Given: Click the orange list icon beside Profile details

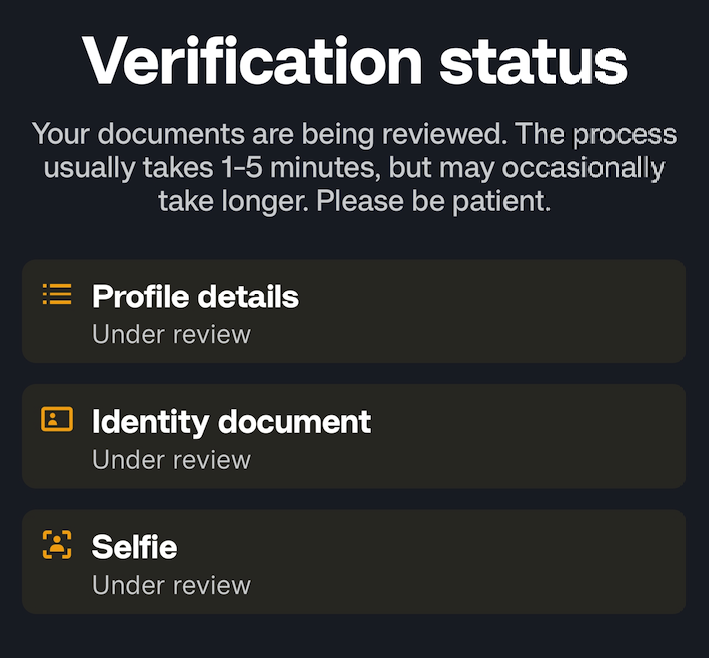Looking at the screenshot, I should pyautogui.click(x=57, y=294).
